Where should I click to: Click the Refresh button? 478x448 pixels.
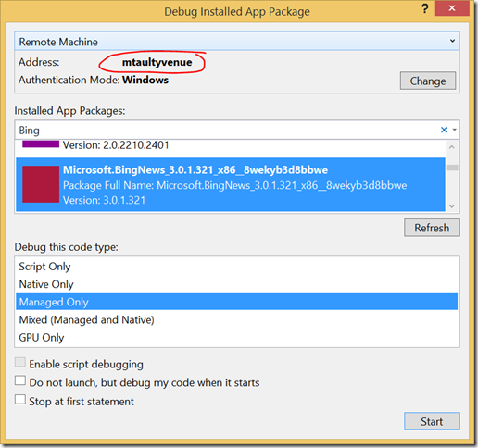tap(432, 228)
